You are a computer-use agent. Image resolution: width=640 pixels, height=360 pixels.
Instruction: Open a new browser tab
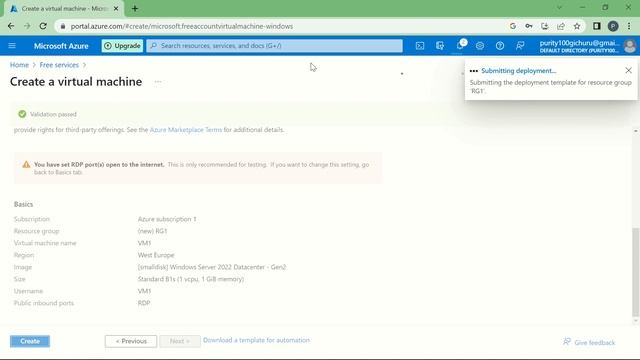(135, 8)
